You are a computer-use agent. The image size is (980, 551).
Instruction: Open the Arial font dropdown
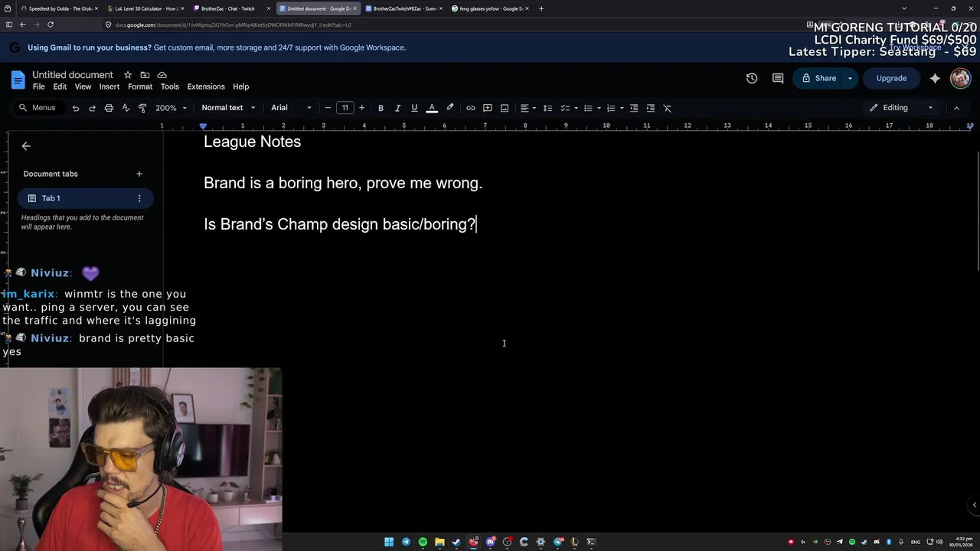point(291,108)
